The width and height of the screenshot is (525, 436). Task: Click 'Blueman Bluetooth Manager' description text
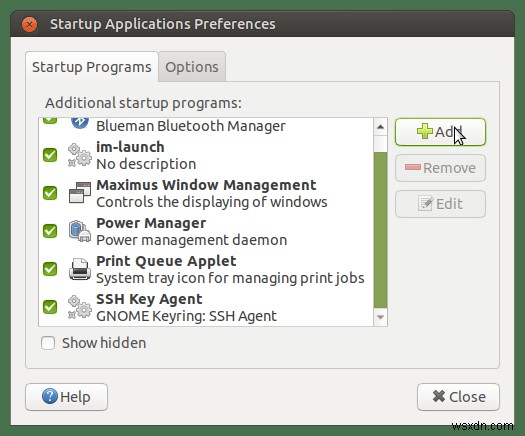pos(191,126)
